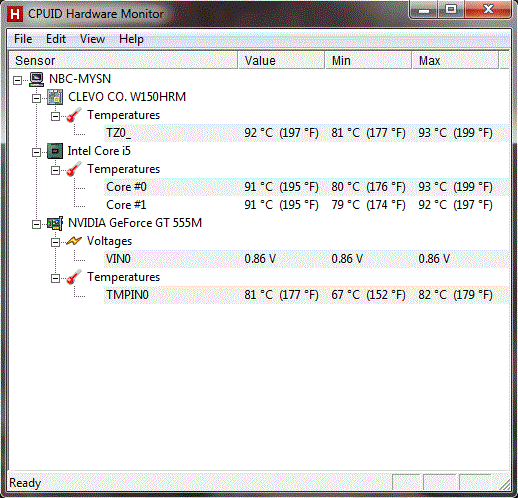Open the Edit menu
Image resolution: width=518 pixels, height=498 pixels.
[56, 39]
